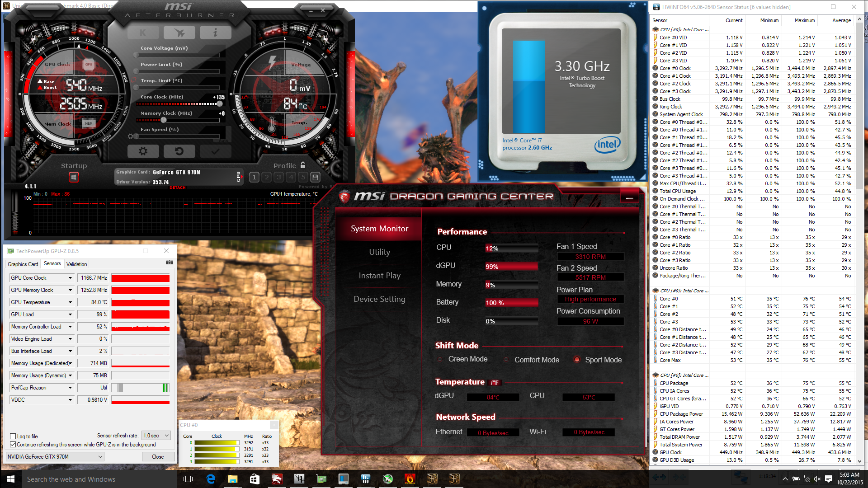Toggle temperature unit to °F
Viewport: 868px width, 488px height.
coord(495,383)
